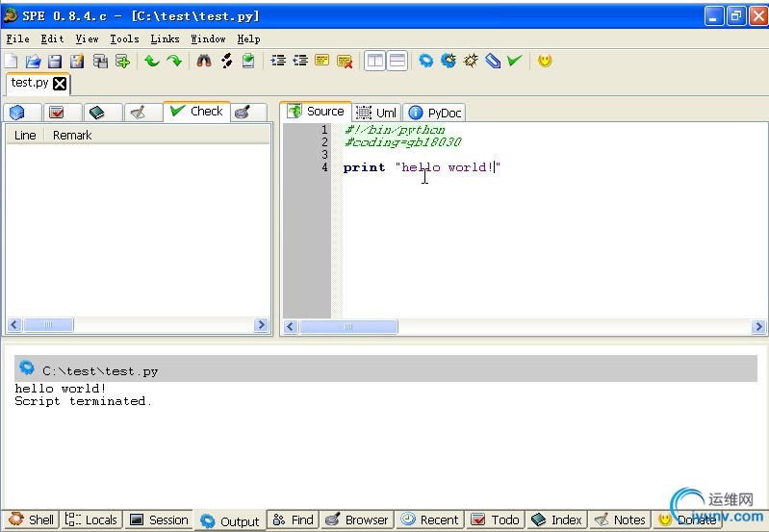Uncomment code using yellow note with red X
The image size is (769, 532).
[x=345, y=61]
